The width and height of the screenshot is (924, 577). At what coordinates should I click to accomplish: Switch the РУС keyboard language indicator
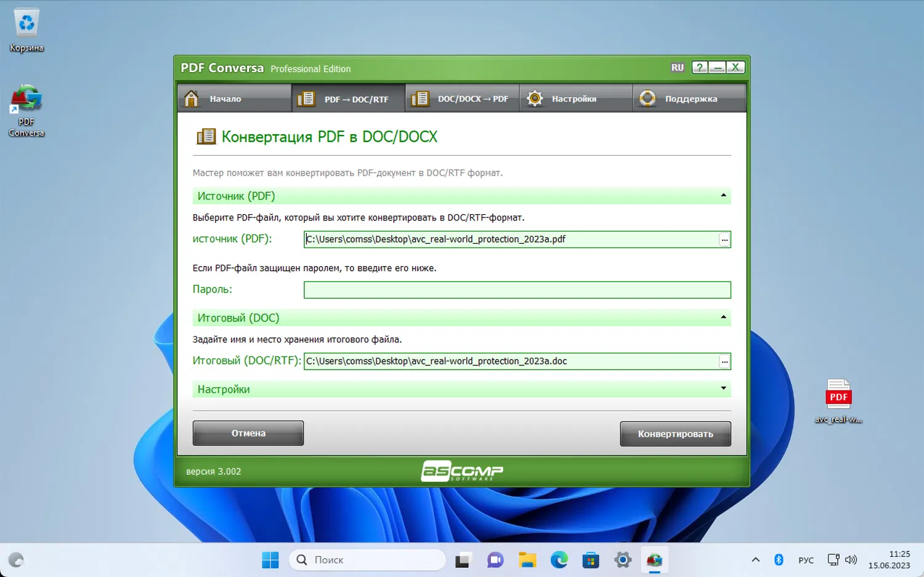pos(806,560)
